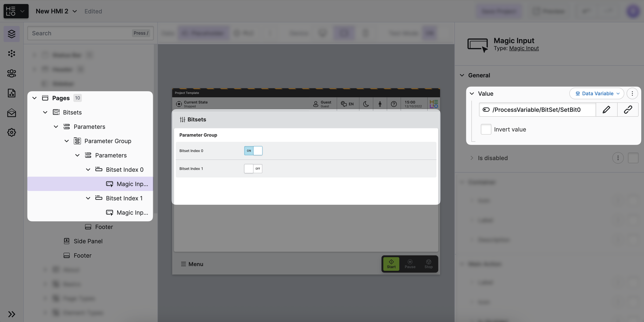This screenshot has width=644, height=322.
Task: Open the Value three-dot options menu
Action: point(632,93)
